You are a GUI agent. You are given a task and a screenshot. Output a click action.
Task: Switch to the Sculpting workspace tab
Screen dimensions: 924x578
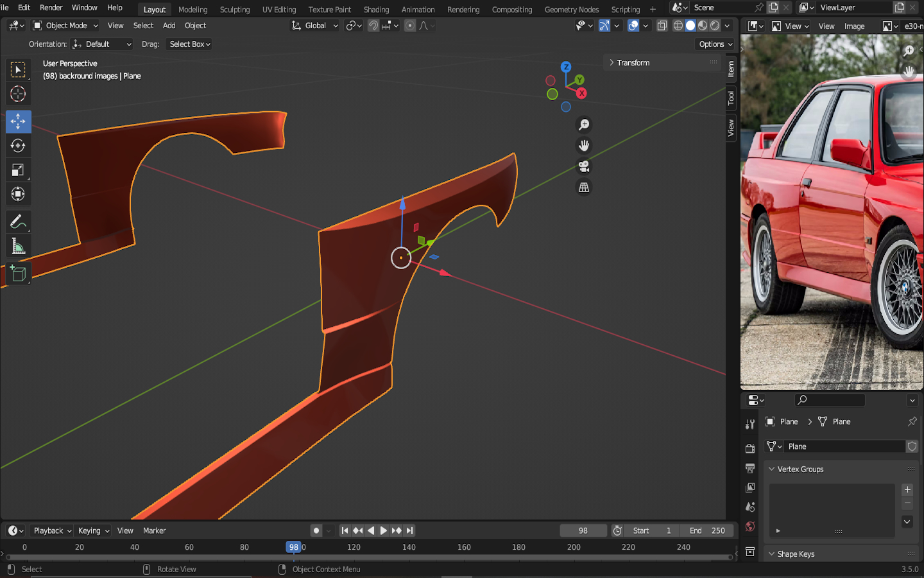(x=234, y=10)
